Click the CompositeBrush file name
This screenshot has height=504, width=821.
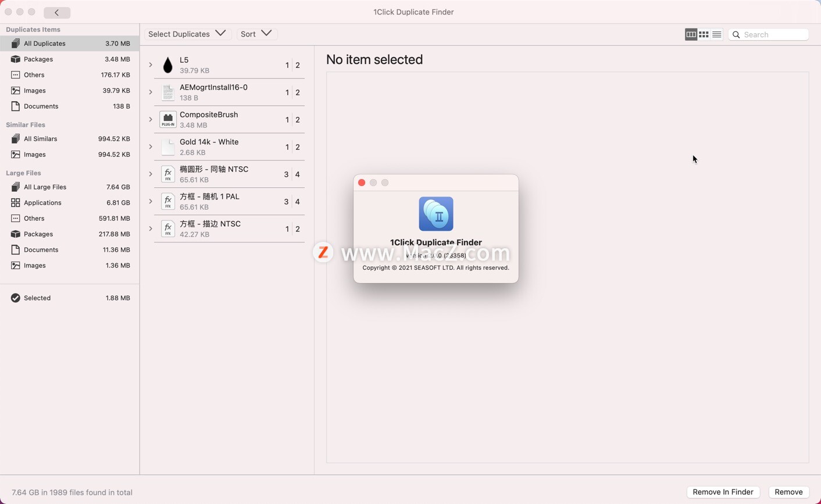pos(209,115)
